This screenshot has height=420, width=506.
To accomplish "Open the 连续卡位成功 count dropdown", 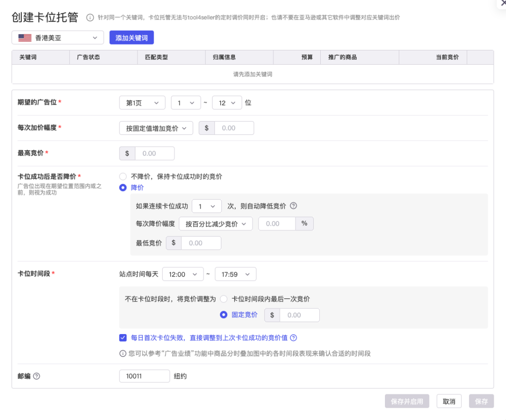I will point(207,206).
